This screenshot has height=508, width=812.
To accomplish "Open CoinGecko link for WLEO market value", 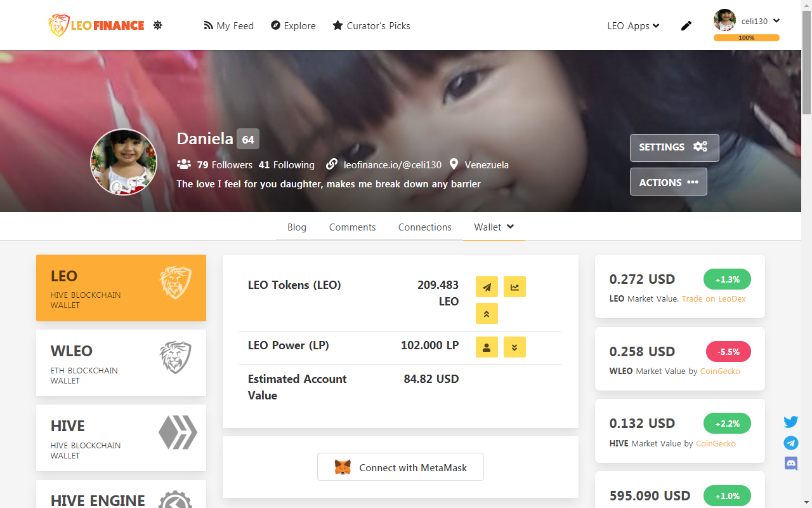I will 720,371.
